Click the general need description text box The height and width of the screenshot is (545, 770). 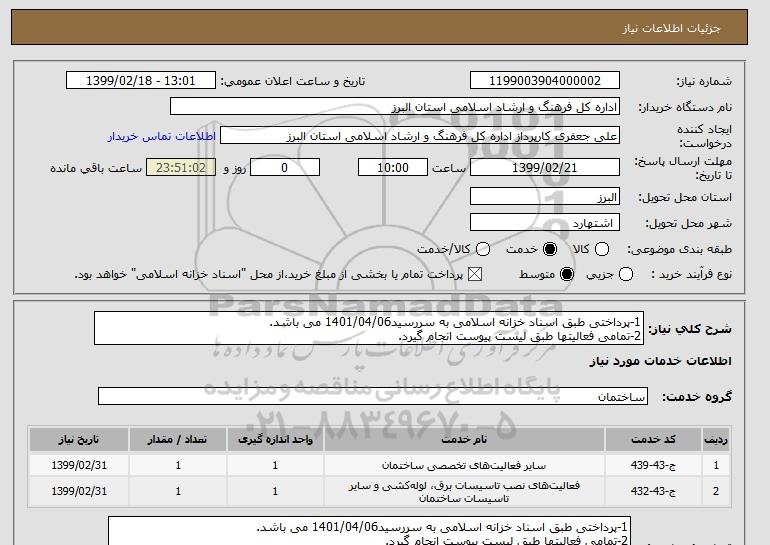[369, 328]
